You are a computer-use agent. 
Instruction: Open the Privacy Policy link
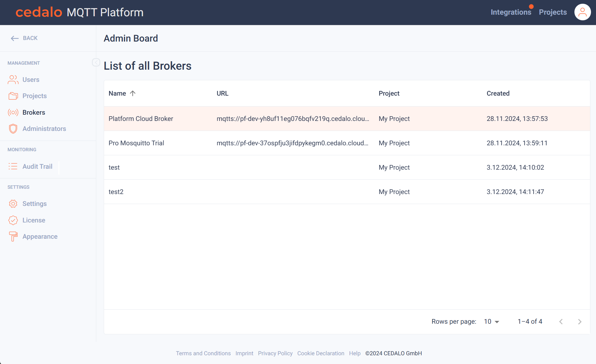pos(275,353)
